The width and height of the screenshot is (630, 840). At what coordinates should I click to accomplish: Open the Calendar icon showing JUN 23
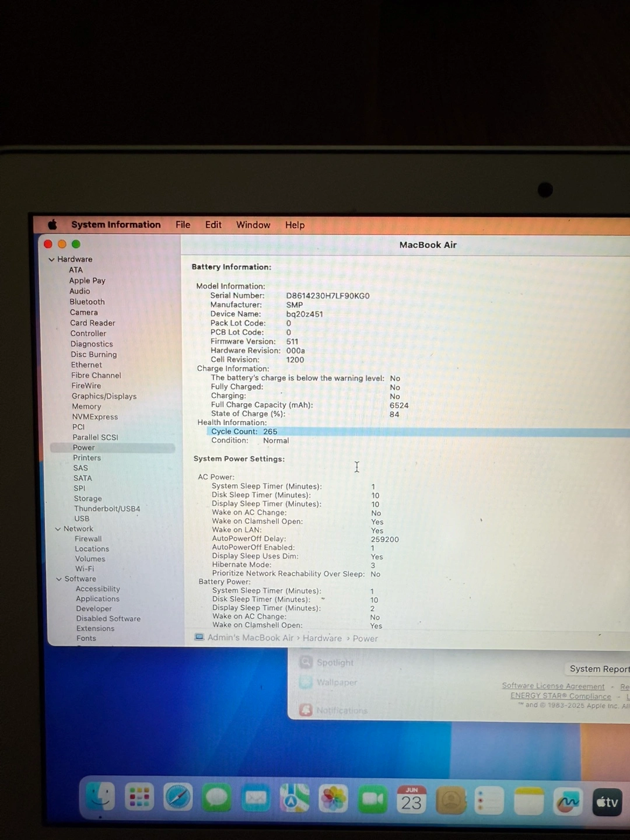coord(411,800)
